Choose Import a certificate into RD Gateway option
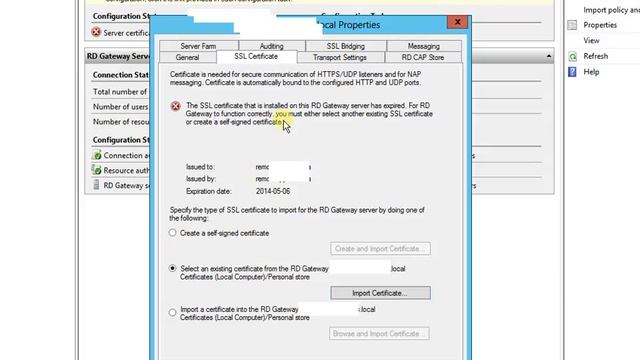 (x=173, y=313)
